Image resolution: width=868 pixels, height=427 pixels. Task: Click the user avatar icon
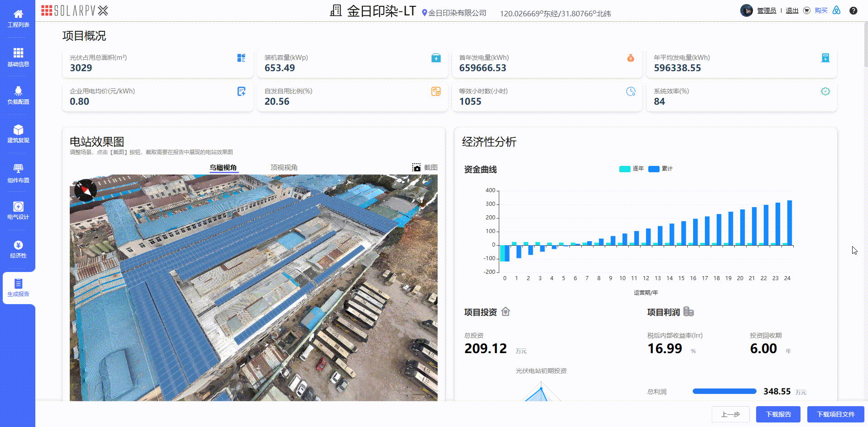tap(747, 10)
